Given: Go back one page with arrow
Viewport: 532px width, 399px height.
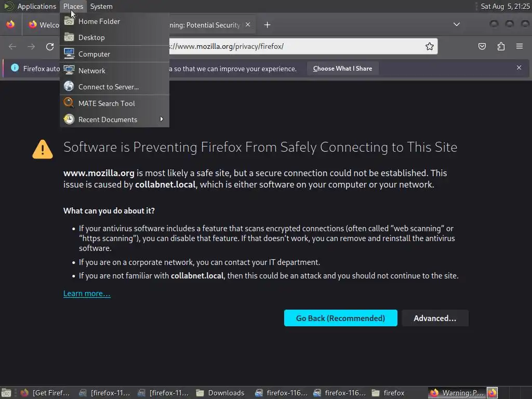Looking at the screenshot, I should click(12, 46).
